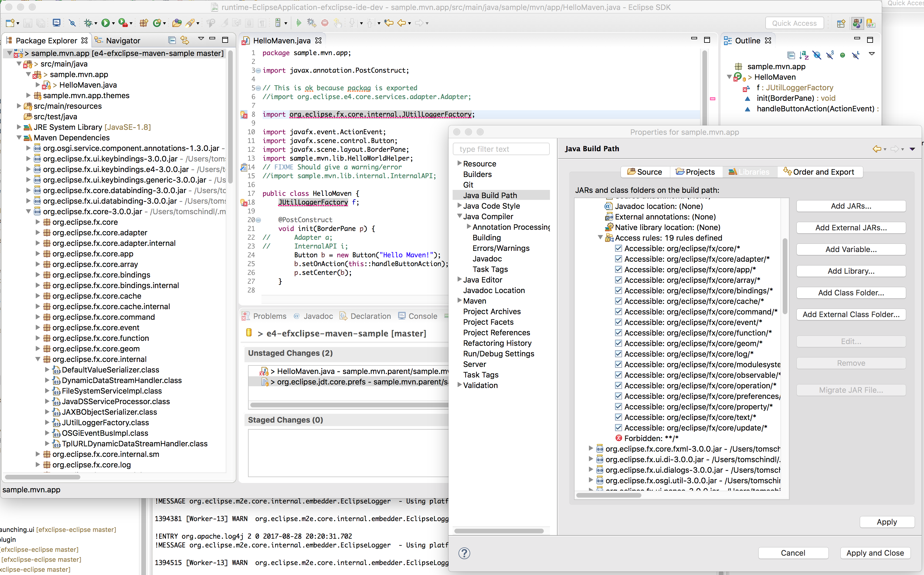This screenshot has height=575, width=924.
Task: Toggle the Accessible org/eclipse/fx/core/adapter/* checkbox
Action: pyautogui.click(x=618, y=259)
